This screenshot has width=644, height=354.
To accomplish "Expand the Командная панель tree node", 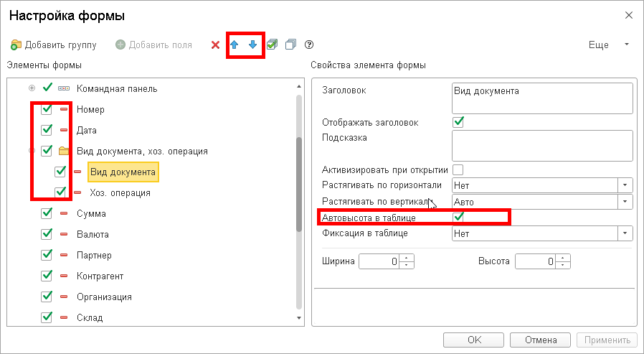I will pos(32,88).
